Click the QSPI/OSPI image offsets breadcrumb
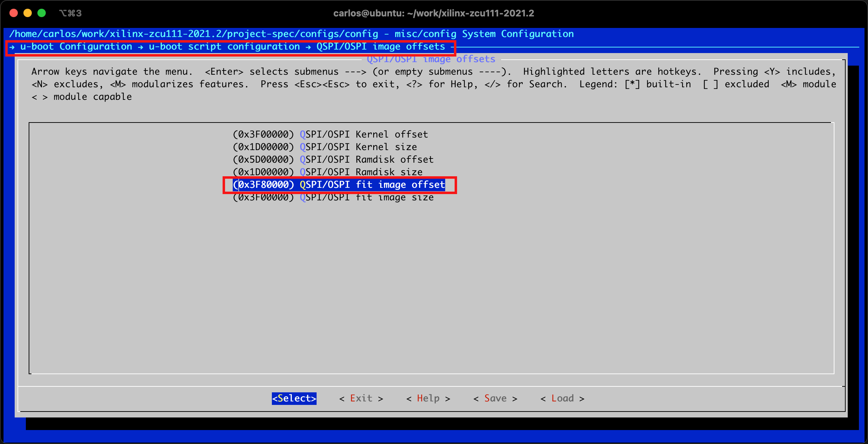Screen dimensions: 868x444 [x=381, y=47]
